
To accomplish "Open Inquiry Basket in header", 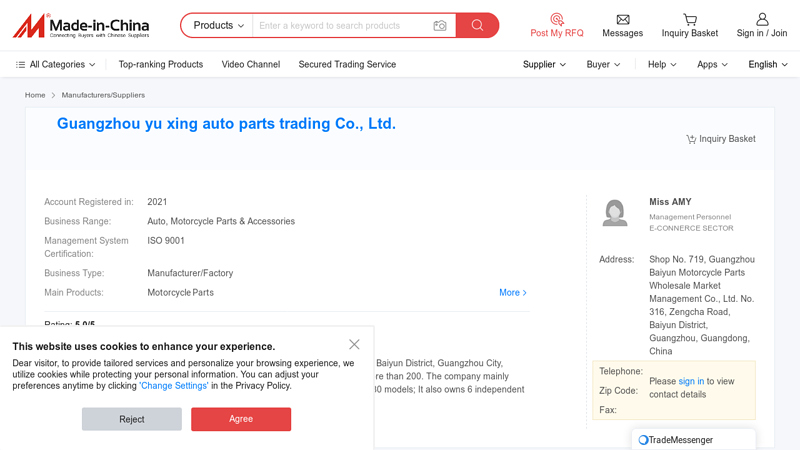I will click(x=689, y=26).
